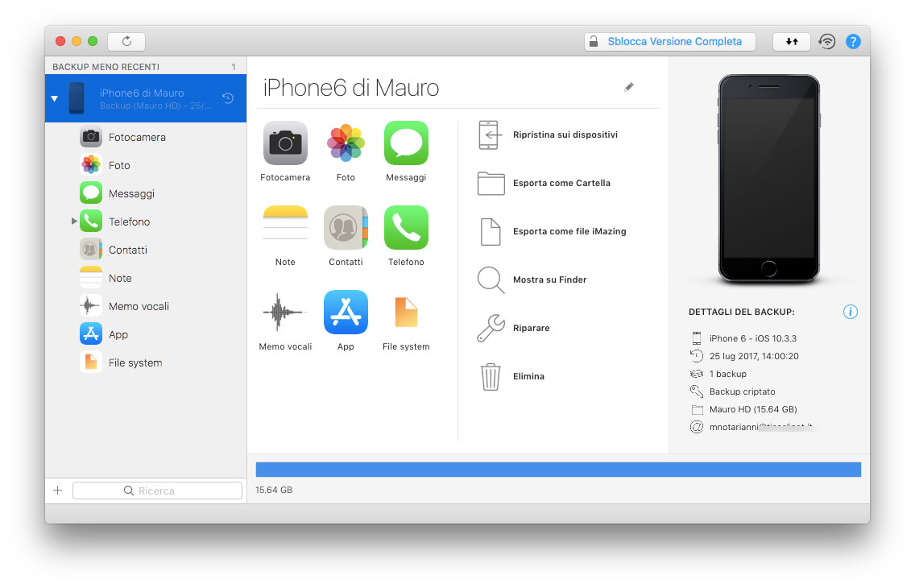The height and width of the screenshot is (588, 915).
Task: Click the iPhone6 di Mauro title
Action: coord(350,88)
